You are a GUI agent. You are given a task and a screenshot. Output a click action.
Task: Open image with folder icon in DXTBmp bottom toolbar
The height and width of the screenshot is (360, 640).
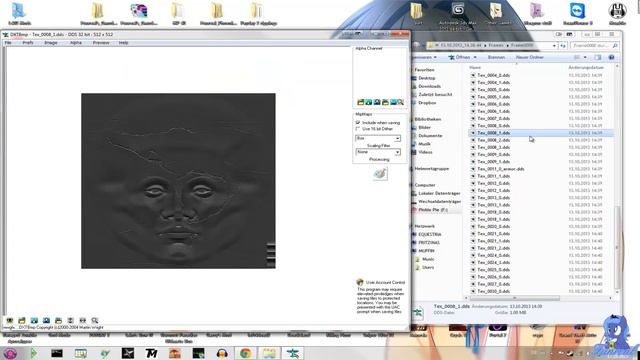coord(22,320)
